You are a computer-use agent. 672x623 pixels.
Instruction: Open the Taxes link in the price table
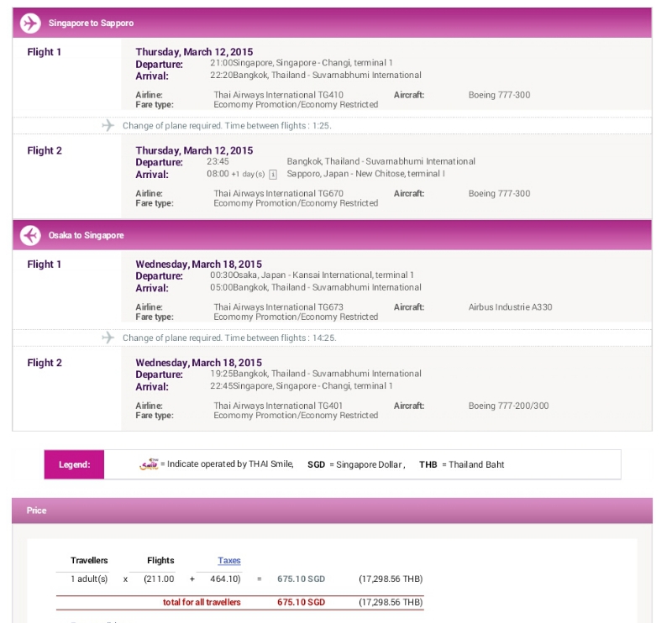228,560
